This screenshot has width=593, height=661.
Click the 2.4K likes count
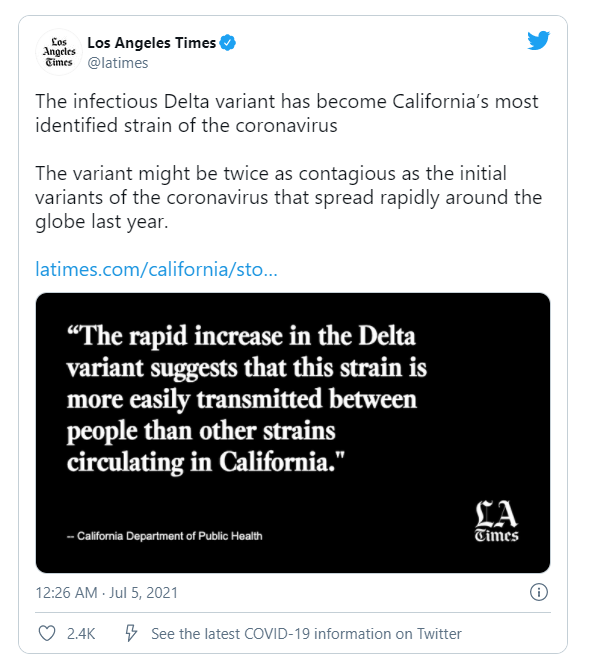[x=81, y=634]
